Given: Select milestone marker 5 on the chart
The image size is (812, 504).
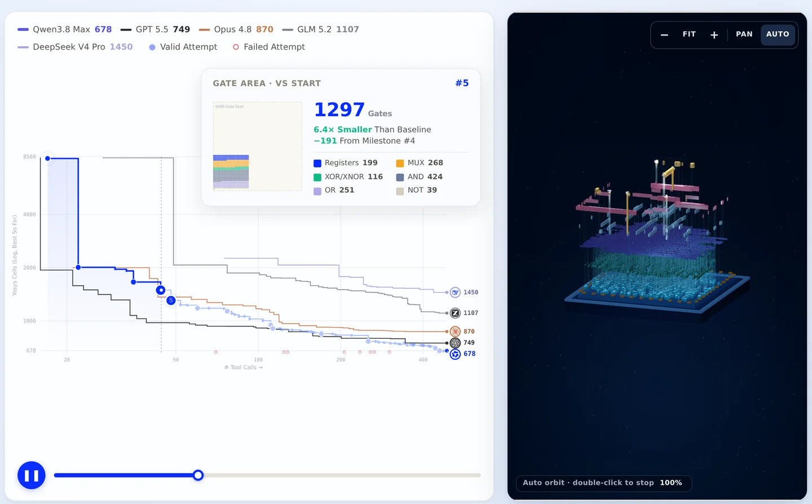Looking at the screenshot, I should 171,300.
